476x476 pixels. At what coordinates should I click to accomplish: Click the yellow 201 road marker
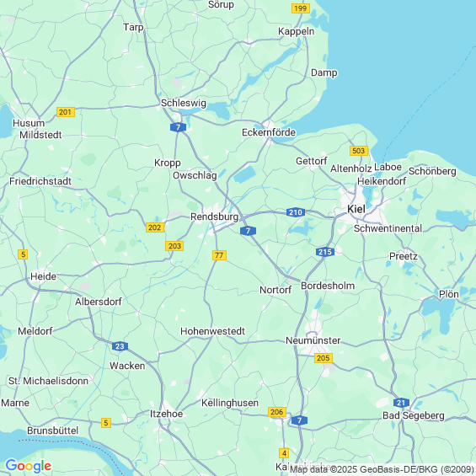(x=65, y=112)
